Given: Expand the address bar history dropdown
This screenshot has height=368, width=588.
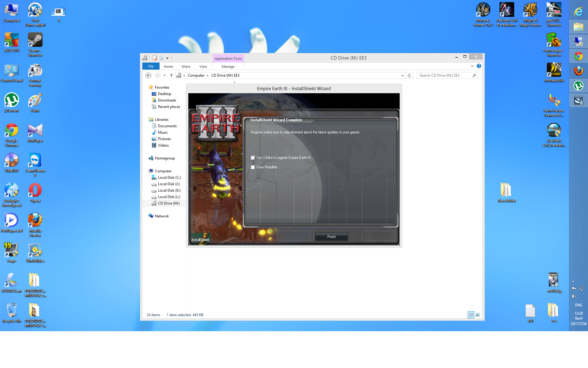Looking at the screenshot, I should [402, 75].
